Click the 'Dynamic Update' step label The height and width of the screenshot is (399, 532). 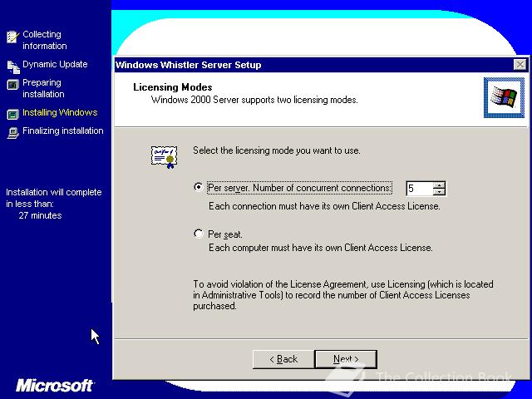pos(55,64)
